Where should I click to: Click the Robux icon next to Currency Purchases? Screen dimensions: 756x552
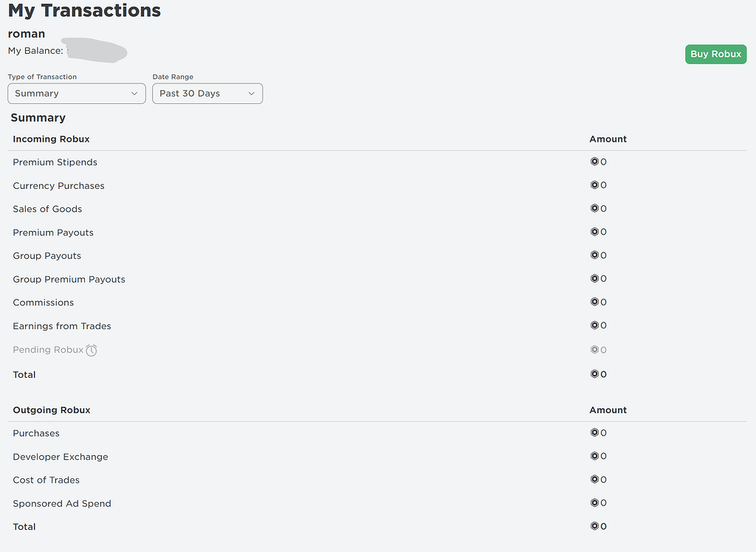(595, 185)
